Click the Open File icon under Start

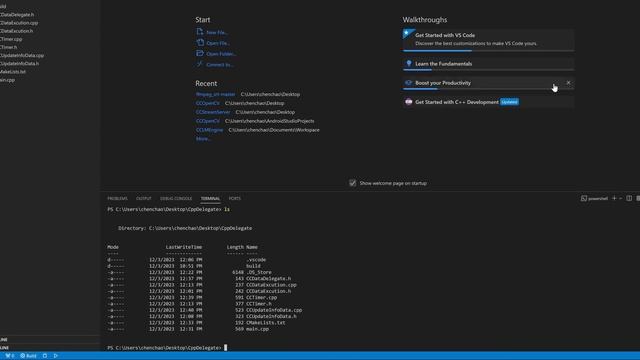(200, 42)
